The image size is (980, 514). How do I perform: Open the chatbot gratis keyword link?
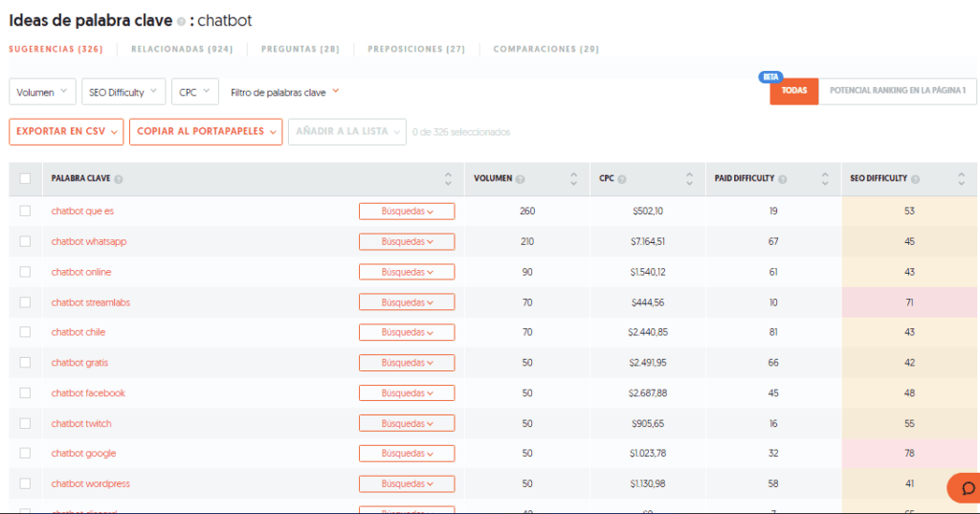[79, 363]
